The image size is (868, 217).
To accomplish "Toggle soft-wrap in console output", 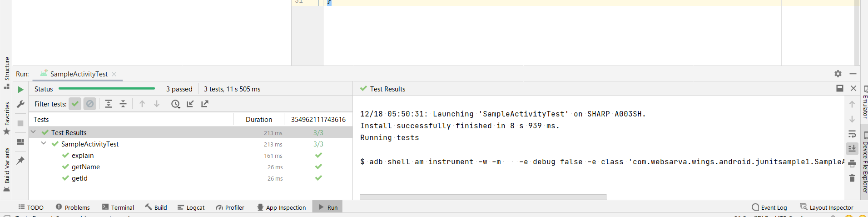I will pyautogui.click(x=852, y=134).
